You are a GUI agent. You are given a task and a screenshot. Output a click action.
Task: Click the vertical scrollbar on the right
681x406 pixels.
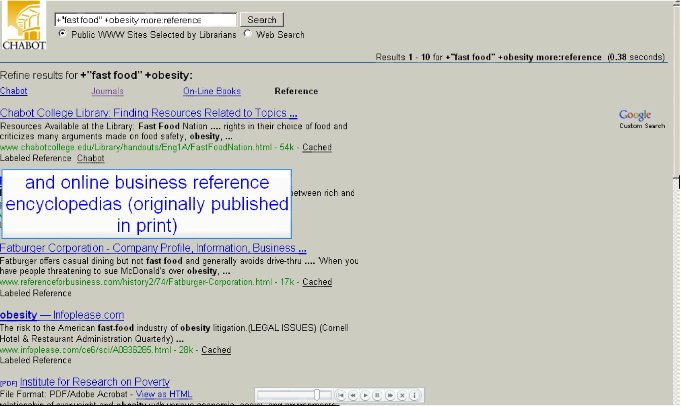point(677,203)
